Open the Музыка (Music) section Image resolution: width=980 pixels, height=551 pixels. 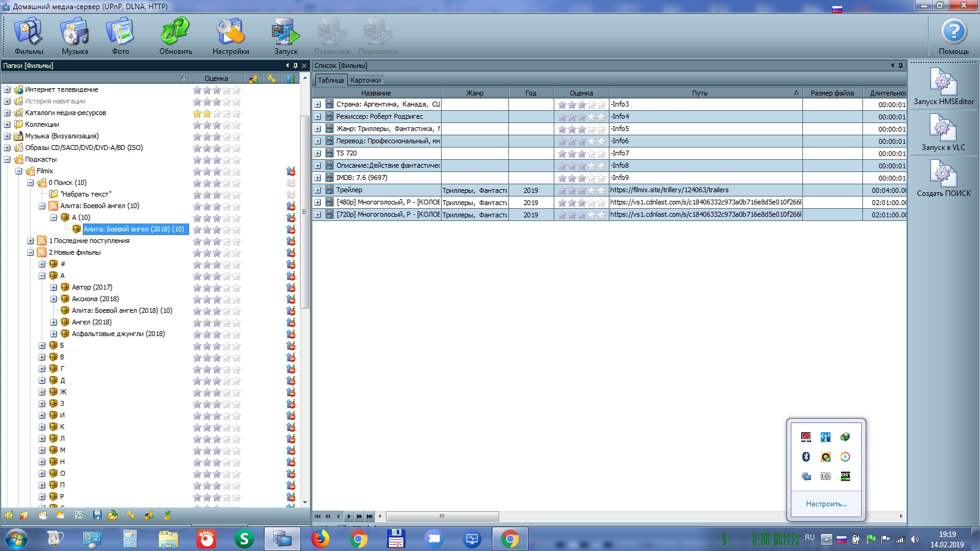75,36
